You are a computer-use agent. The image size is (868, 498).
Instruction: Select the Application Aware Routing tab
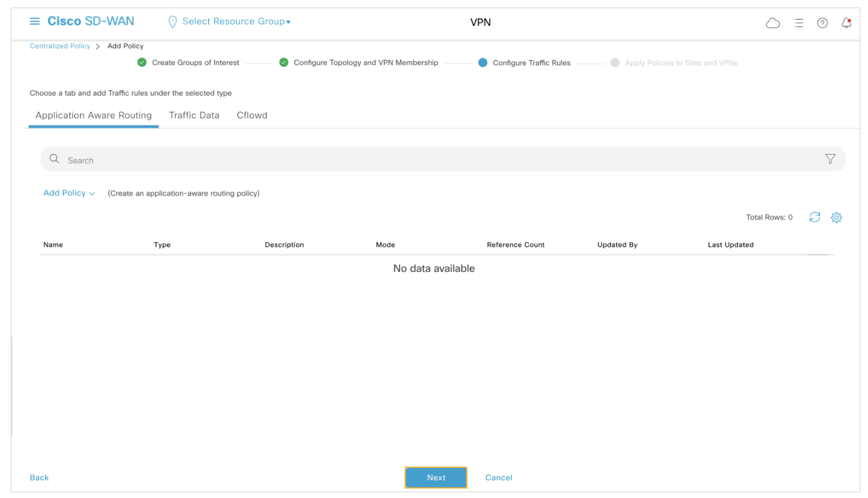coord(93,116)
